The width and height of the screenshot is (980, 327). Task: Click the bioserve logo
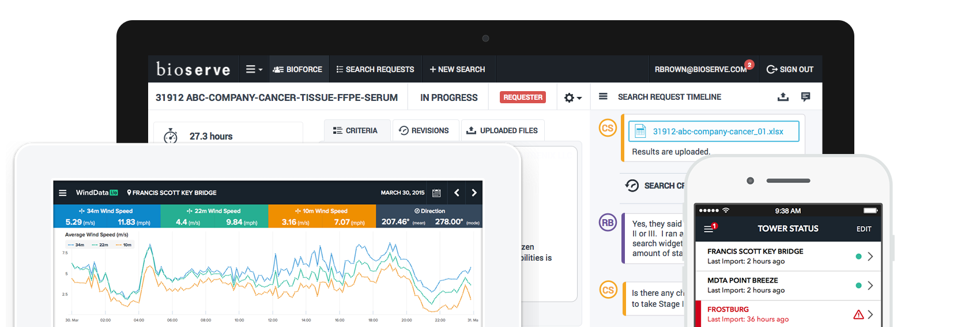tap(193, 69)
